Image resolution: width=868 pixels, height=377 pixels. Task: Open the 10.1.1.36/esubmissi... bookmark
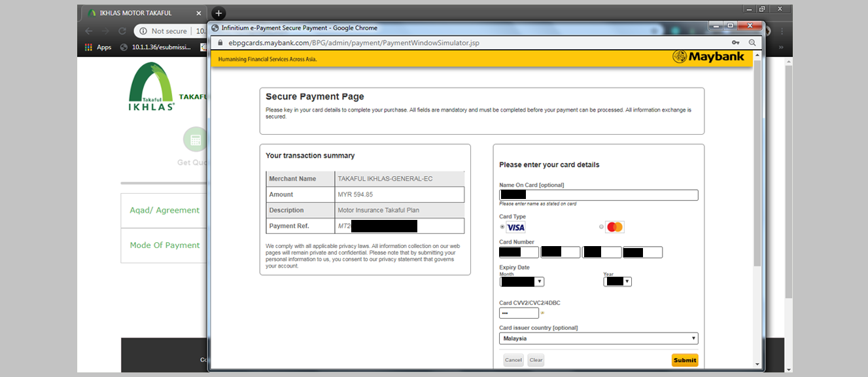(156, 47)
